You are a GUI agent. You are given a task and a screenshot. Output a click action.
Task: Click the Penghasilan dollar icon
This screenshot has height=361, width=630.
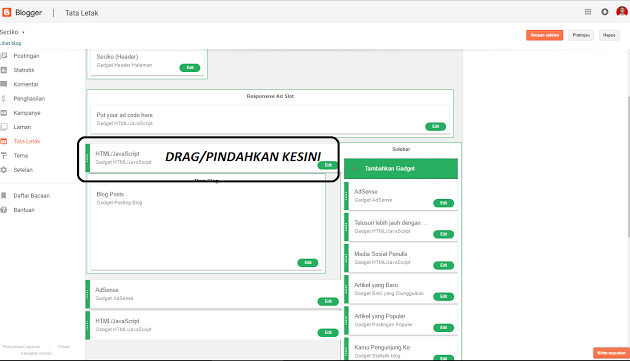coord(4,98)
